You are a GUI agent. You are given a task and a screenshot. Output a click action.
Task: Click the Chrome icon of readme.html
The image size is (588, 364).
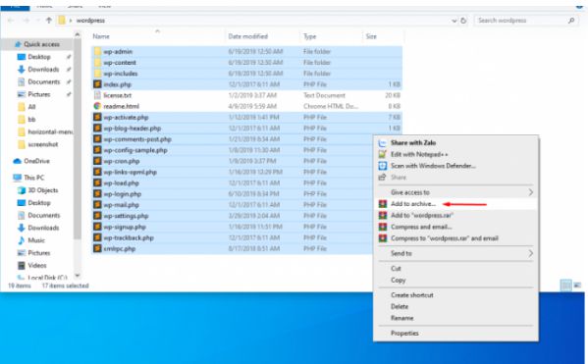(x=97, y=106)
